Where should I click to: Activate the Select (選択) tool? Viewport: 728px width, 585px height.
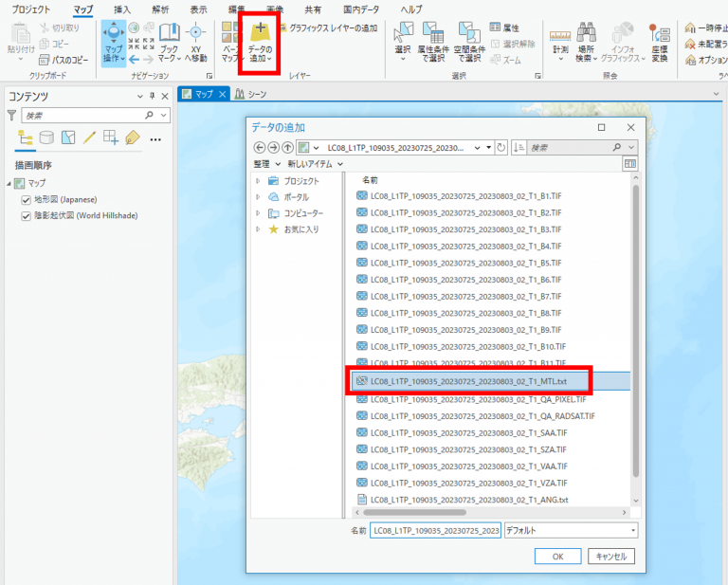403,41
